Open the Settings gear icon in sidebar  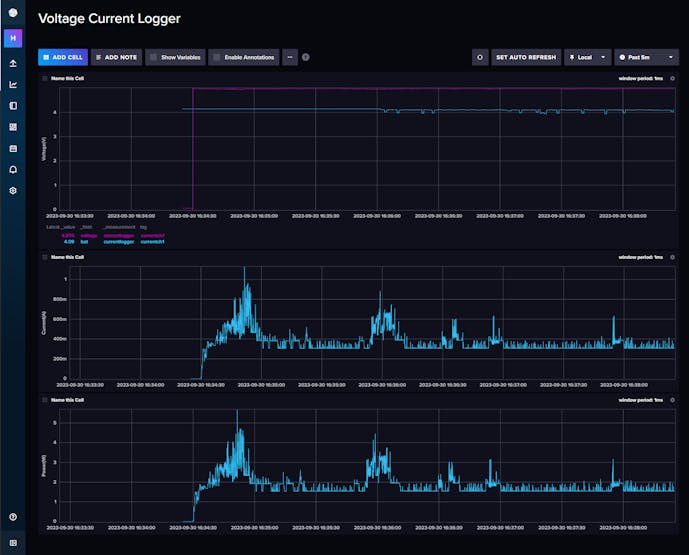[13, 190]
